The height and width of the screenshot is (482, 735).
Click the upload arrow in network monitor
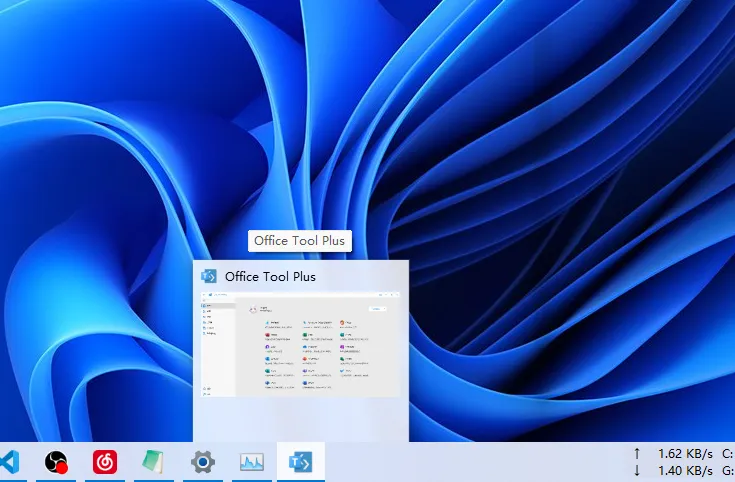pyautogui.click(x=637, y=453)
